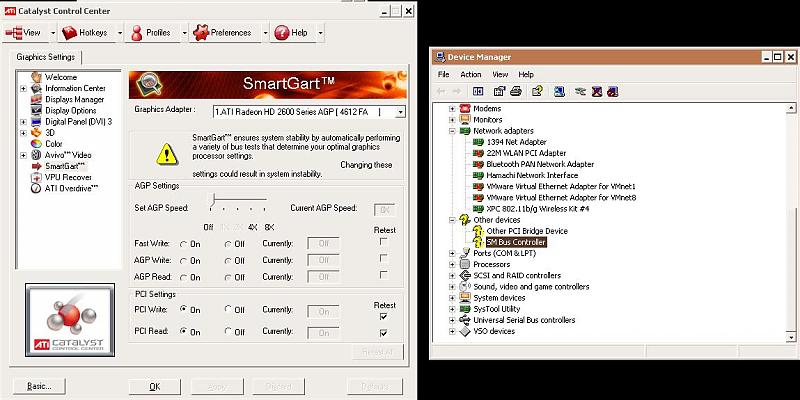Select the Displays Manager item
Viewport: 800px width, 400px height.
point(74,99)
